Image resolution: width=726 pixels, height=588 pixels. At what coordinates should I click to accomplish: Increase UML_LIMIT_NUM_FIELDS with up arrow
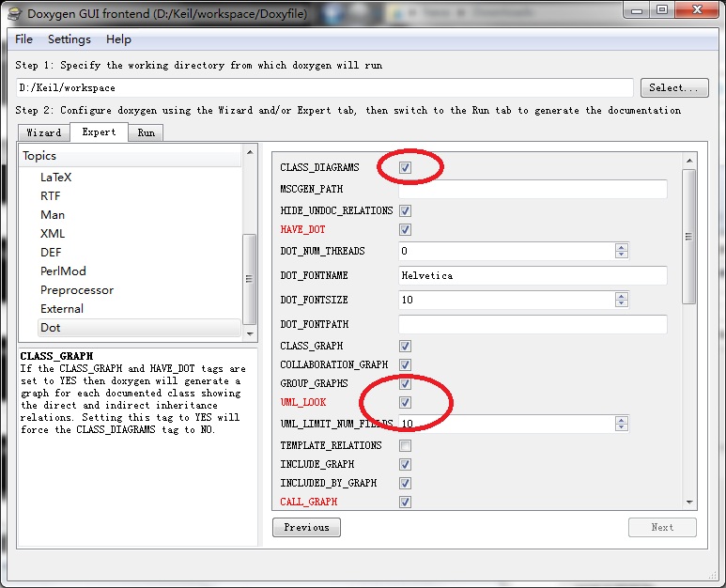(622, 420)
